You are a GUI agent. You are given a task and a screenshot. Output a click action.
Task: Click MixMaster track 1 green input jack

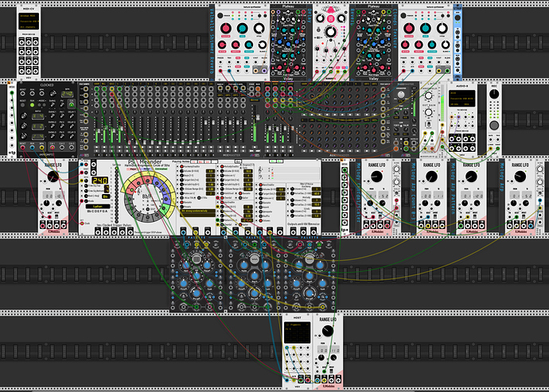click(97, 89)
